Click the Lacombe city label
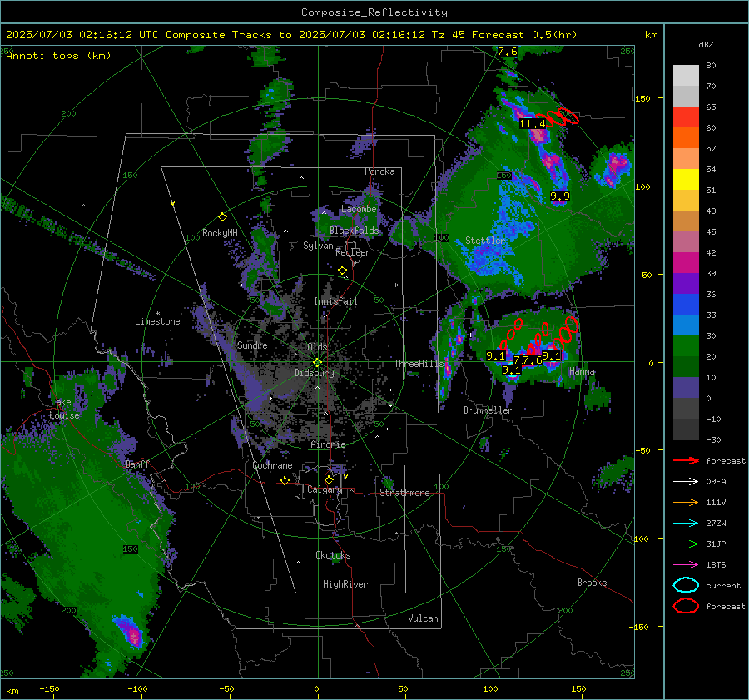The width and height of the screenshot is (749, 700). click(359, 209)
